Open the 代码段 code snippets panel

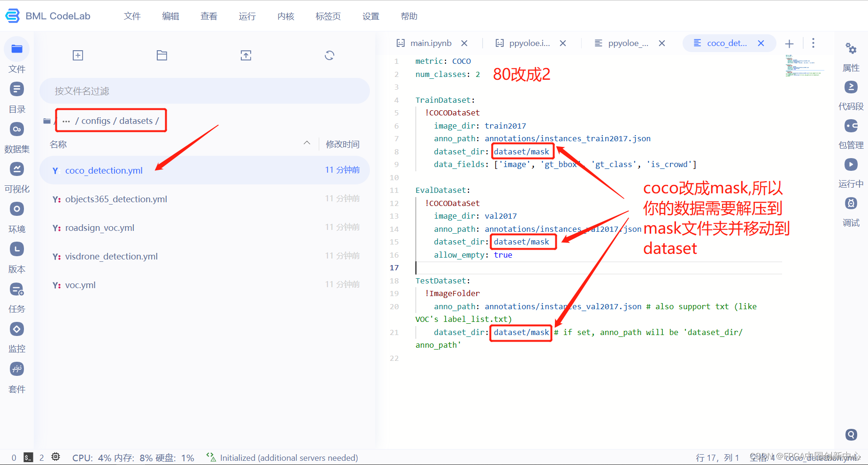tap(851, 95)
